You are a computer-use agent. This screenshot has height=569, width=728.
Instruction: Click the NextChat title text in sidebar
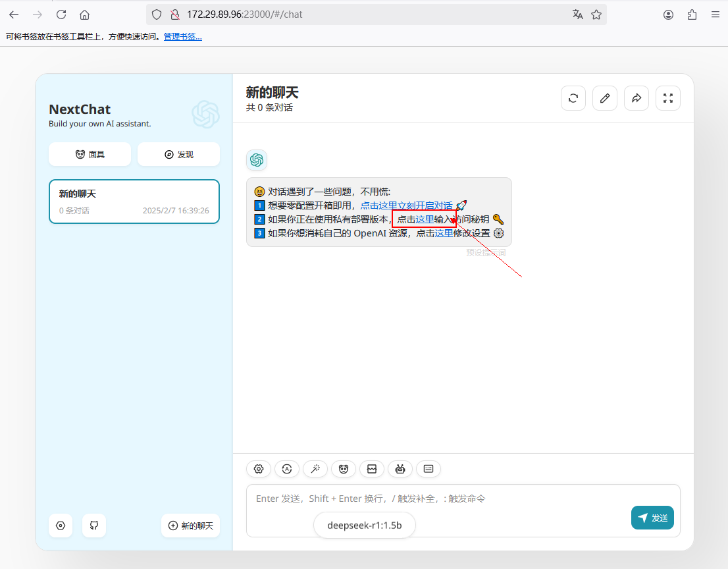coord(80,109)
